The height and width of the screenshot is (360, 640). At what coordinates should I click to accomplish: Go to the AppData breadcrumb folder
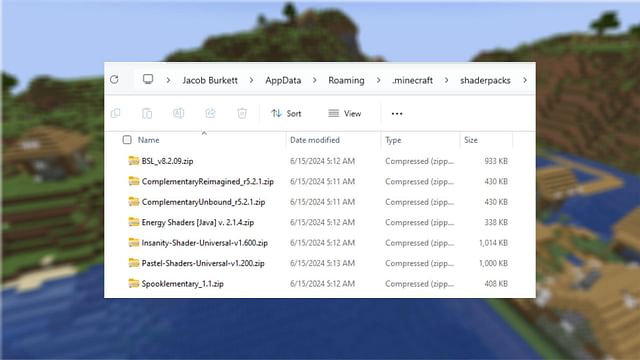point(283,80)
